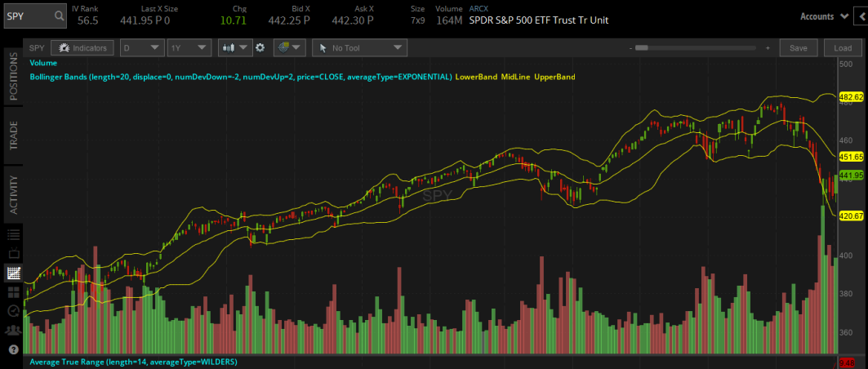The height and width of the screenshot is (369, 868).
Task: Click the minus zoom-out button
Action: (x=630, y=48)
